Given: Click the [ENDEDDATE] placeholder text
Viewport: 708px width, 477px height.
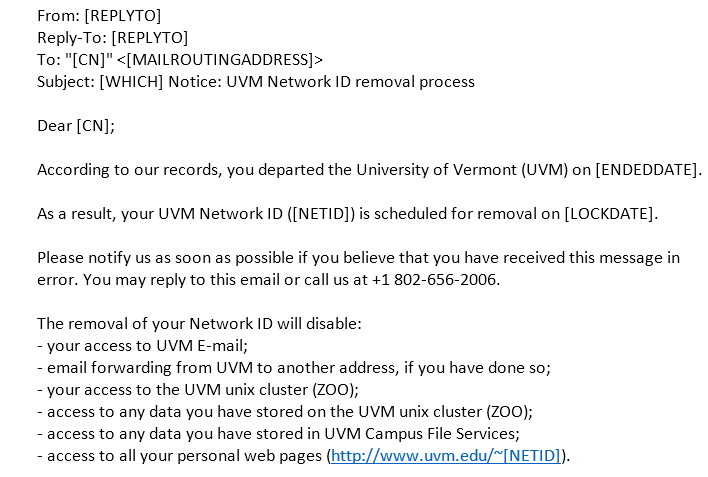Looking at the screenshot, I should pyautogui.click(x=647, y=170).
